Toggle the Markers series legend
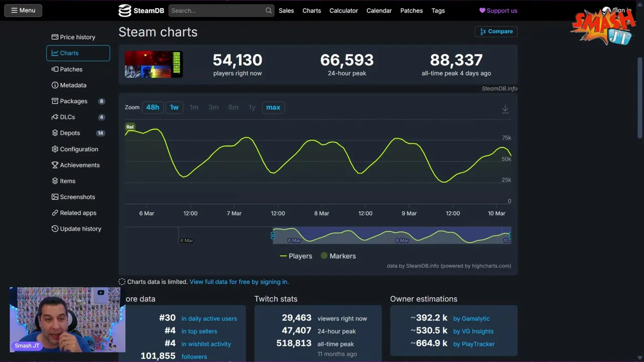 coord(338,256)
